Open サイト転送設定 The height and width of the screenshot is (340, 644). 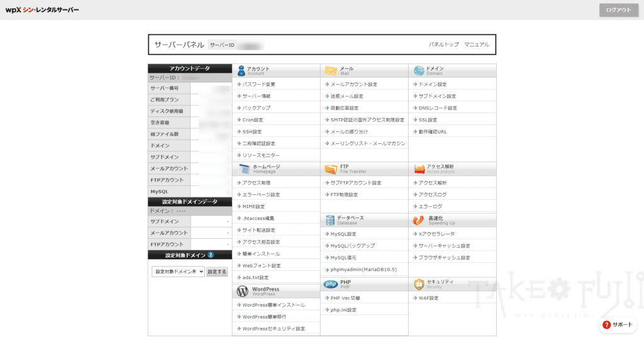tap(258, 231)
